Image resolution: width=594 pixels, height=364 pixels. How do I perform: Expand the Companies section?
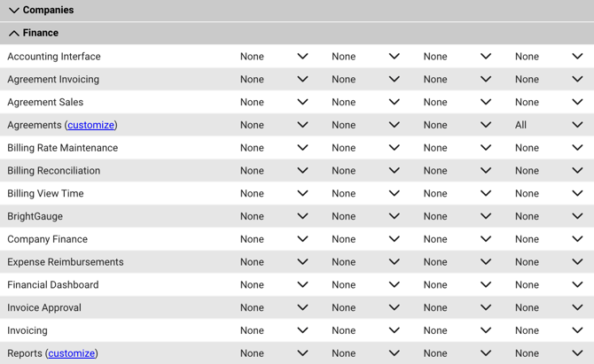[14, 11]
